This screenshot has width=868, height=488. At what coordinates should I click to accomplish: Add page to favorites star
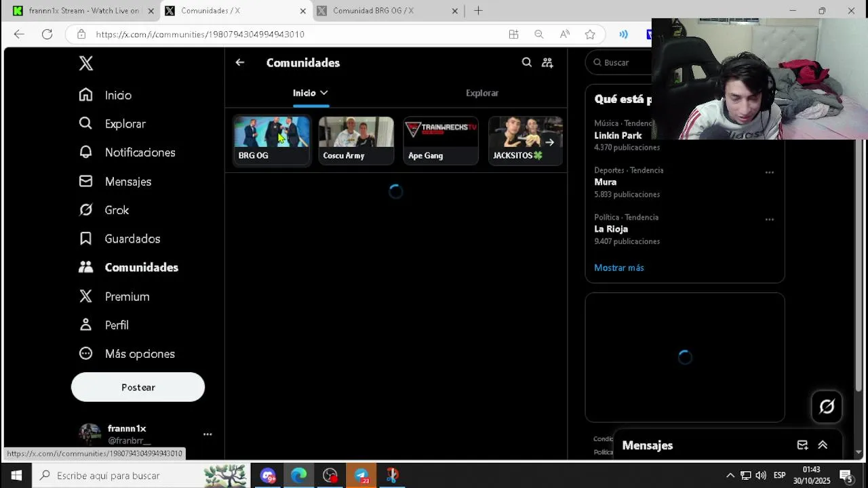pyautogui.click(x=590, y=34)
